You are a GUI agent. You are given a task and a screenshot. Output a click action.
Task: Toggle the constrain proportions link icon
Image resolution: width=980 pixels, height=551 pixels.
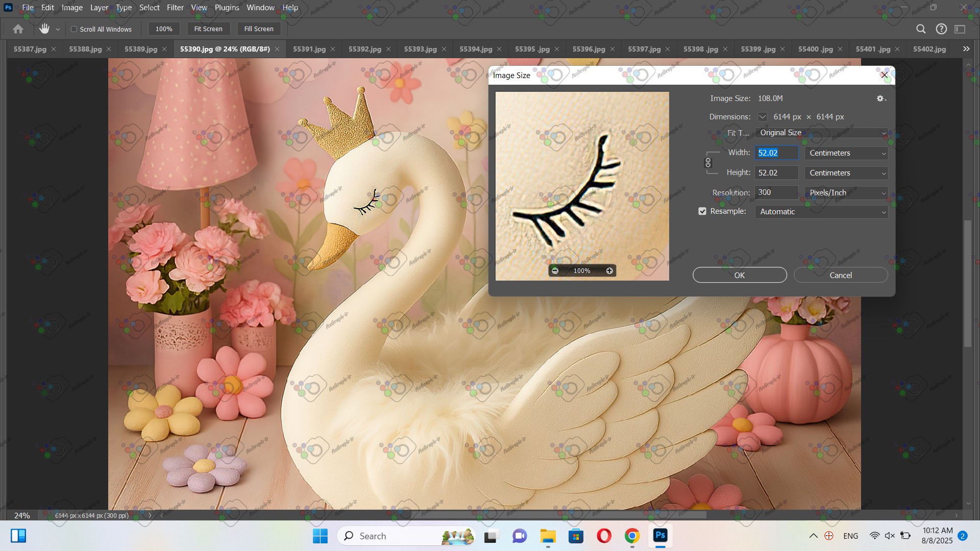coord(708,163)
